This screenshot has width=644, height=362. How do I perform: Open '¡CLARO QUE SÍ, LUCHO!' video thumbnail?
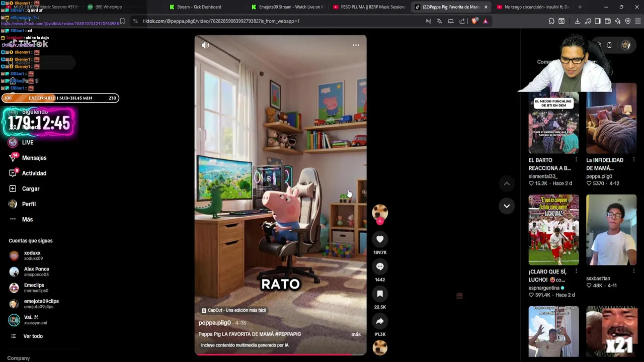point(553,230)
